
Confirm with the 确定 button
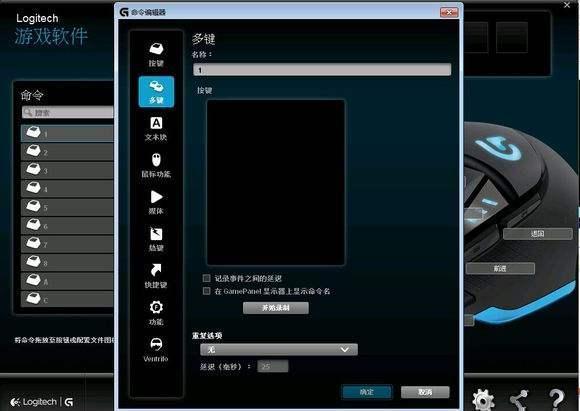[x=367, y=392]
